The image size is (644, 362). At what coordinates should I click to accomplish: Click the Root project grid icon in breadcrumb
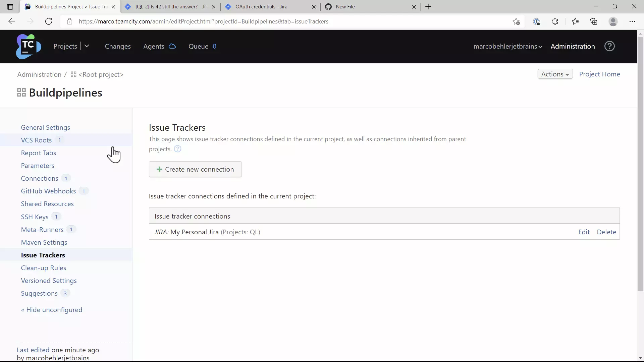(73, 74)
